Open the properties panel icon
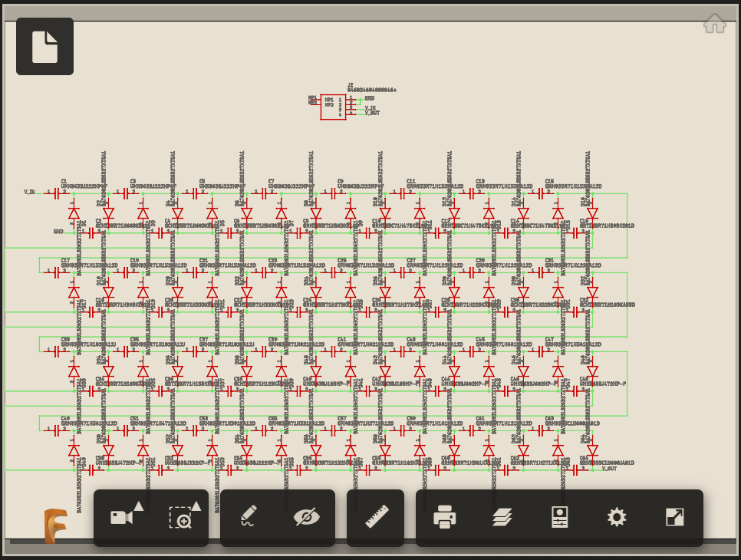This screenshot has height=560, width=741. click(559, 517)
